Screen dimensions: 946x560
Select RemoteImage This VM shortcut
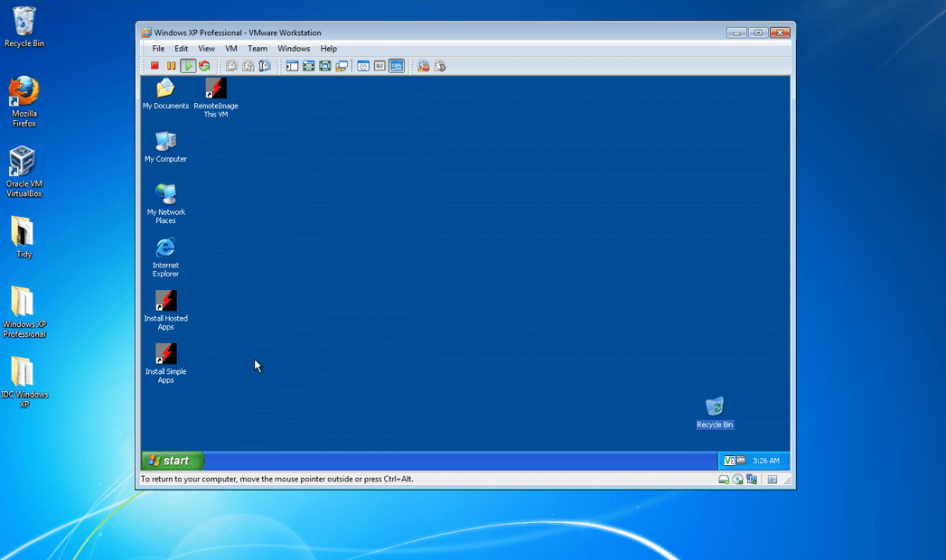[x=215, y=97]
